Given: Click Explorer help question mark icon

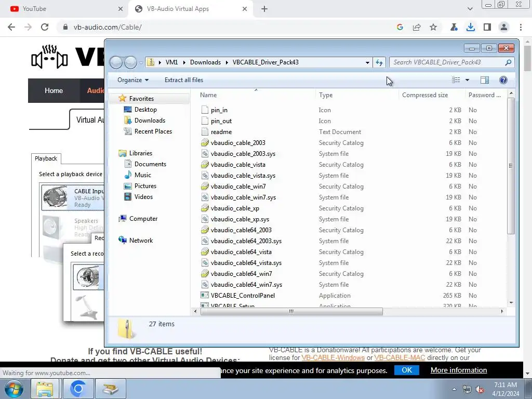Looking at the screenshot, I should pyautogui.click(x=503, y=79).
